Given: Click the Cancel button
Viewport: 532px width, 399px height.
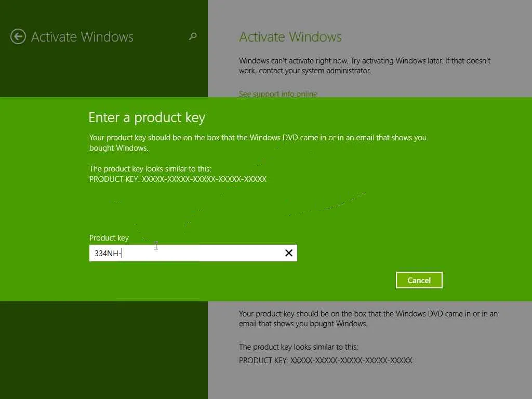Looking at the screenshot, I should pos(419,280).
